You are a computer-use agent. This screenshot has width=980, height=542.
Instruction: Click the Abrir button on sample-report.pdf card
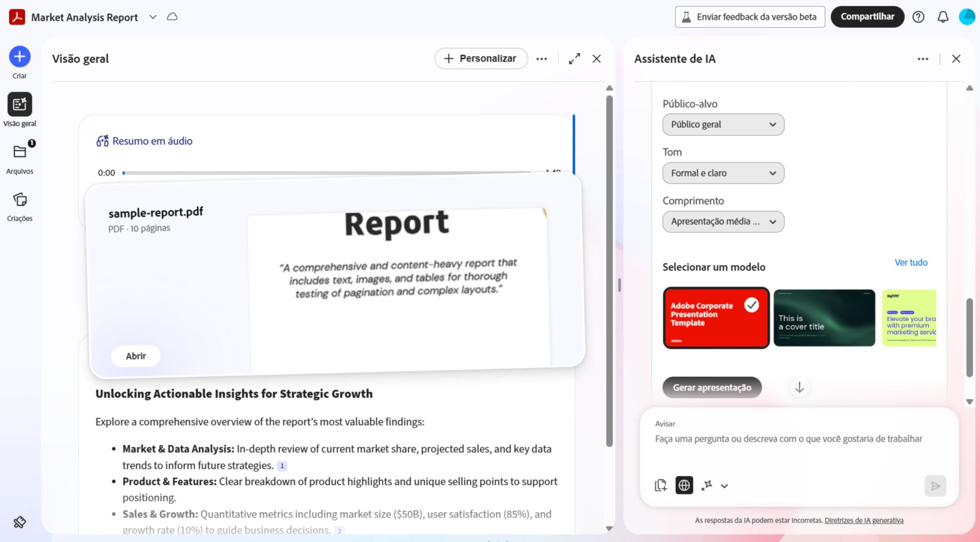point(136,356)
